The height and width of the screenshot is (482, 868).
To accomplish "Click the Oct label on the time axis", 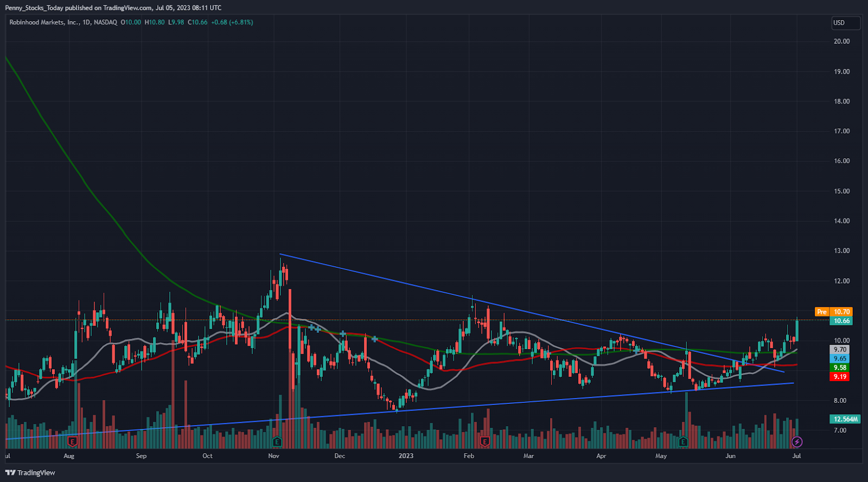I will [x=207, y=456].
